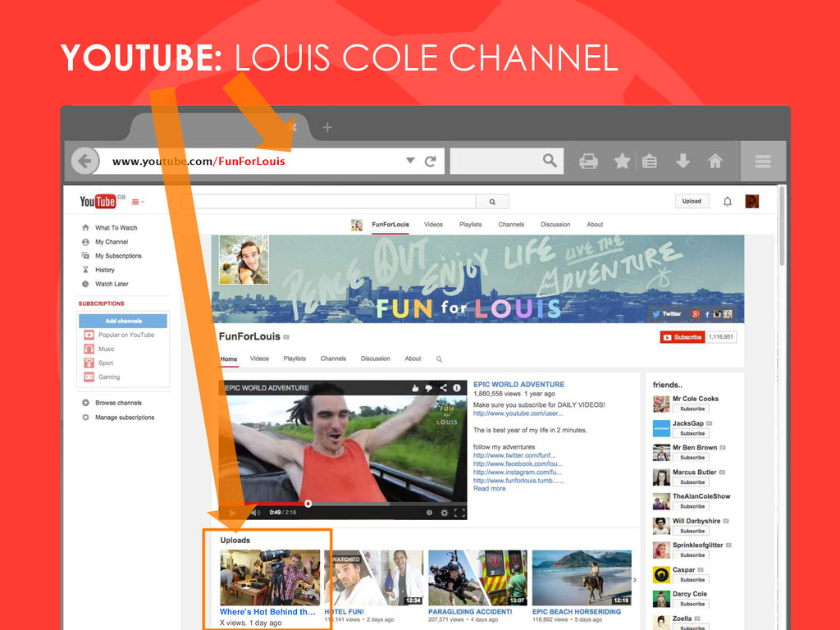Select the upper Playlists tab
Screen dimensions: 840x630
click(470, 225)
